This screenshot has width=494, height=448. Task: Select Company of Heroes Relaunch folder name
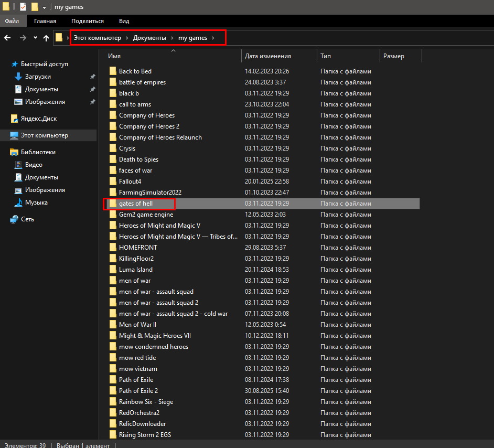(x=160, y=137)
